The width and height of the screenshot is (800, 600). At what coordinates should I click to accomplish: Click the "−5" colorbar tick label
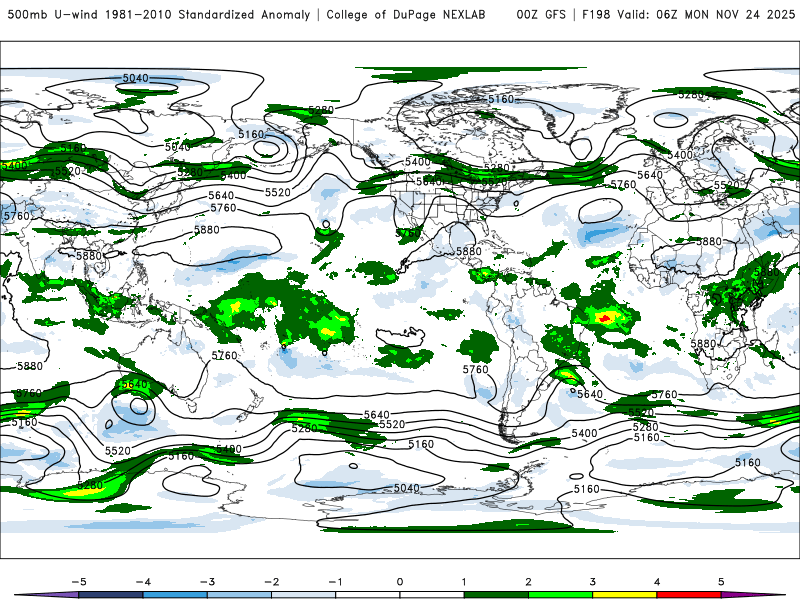(79, 582)
